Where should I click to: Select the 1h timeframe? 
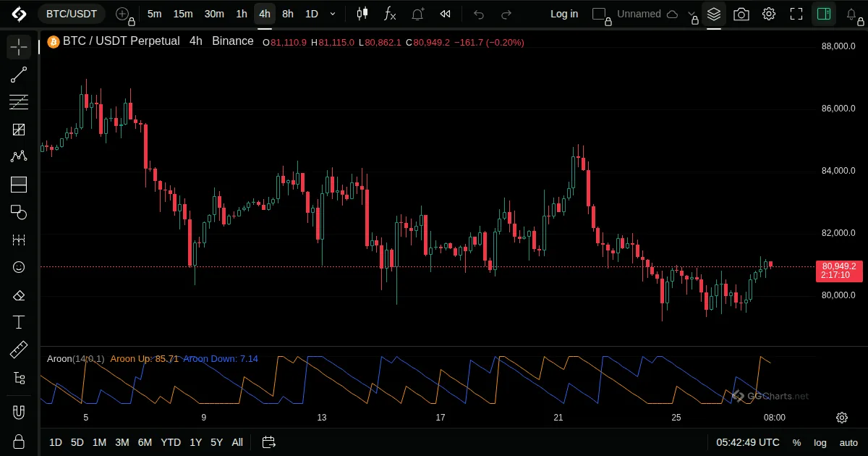click(x=242, y=14)
